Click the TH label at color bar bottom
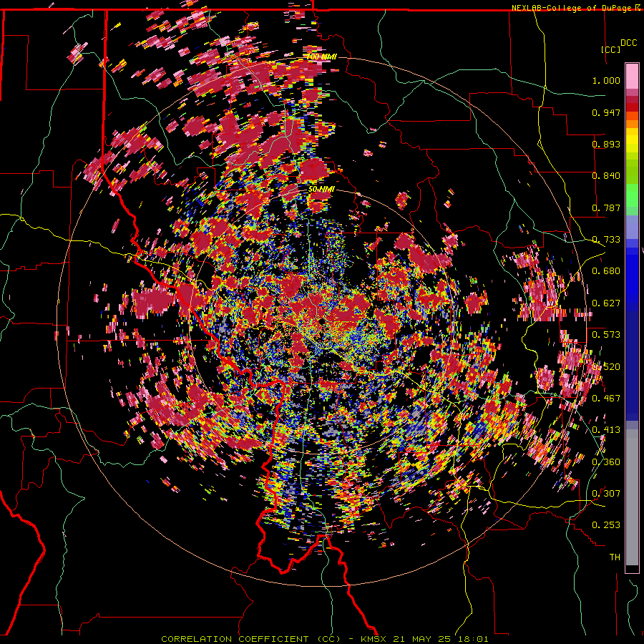 (x=615, y=557)
